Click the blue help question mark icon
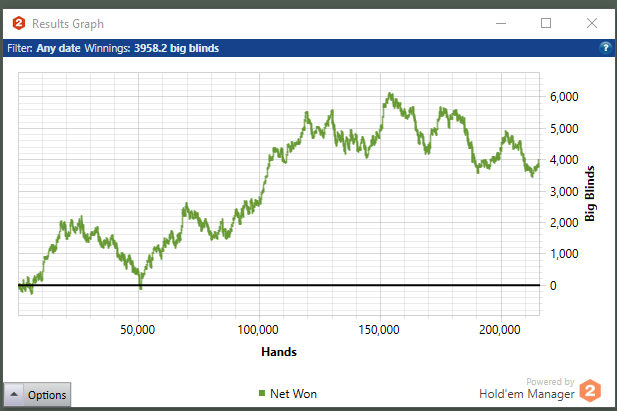Screen dimensions: 617x411 (605, 48)
